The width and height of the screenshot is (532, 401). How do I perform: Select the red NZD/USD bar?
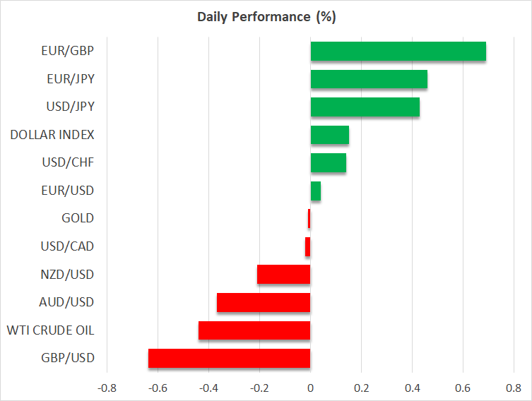[x=283, y=275]
